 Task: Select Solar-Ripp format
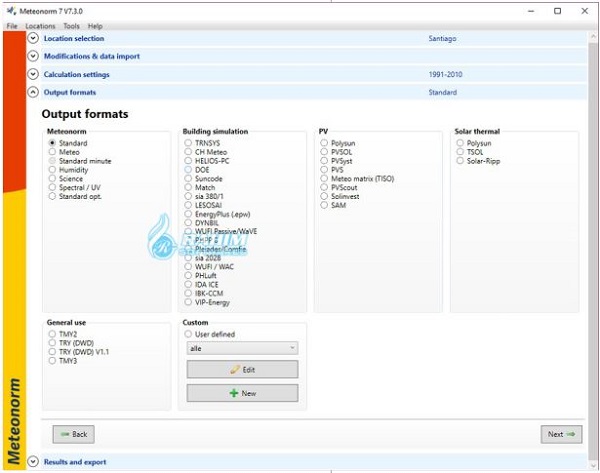pos(460,161)
